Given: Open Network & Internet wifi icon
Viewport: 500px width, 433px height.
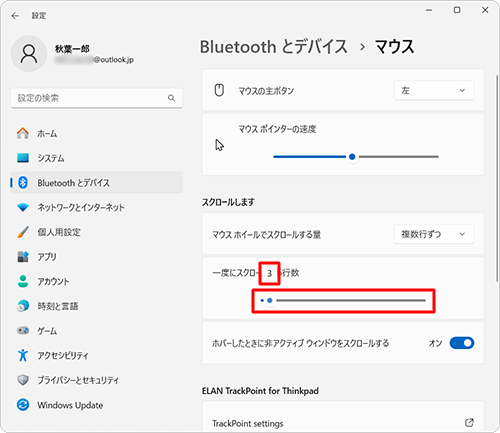Looking at the screenshot, I should pos(23,207).
